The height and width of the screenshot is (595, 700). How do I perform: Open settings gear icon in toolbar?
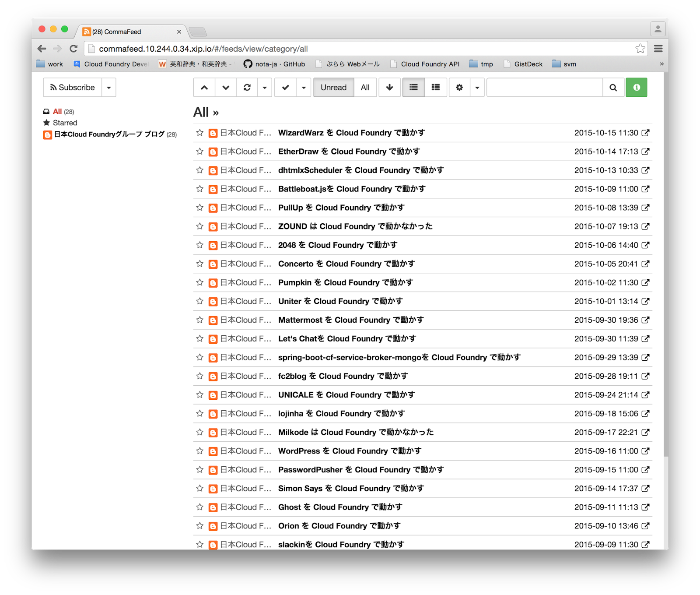click(x=459, y=88)
